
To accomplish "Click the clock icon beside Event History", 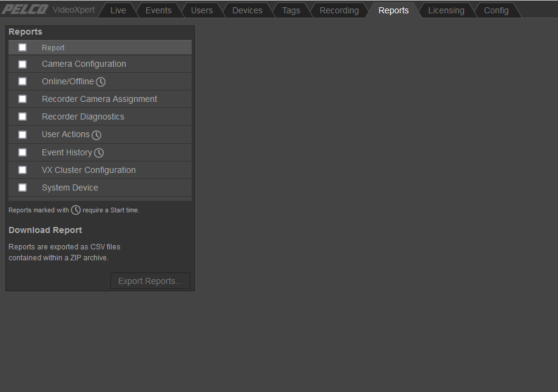I will 99,152.
